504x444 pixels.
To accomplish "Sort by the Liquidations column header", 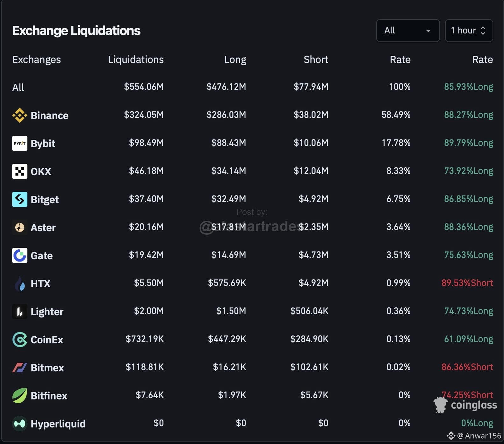I will click(x=136, y=60).
